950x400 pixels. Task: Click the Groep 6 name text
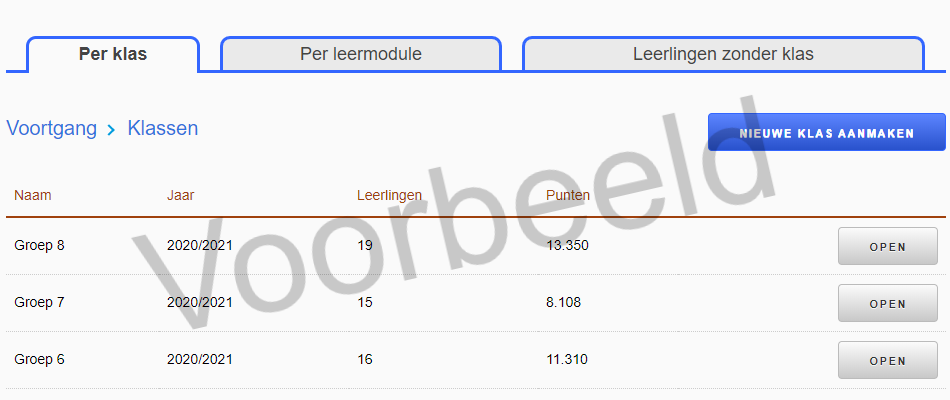[x=40, y=359]
